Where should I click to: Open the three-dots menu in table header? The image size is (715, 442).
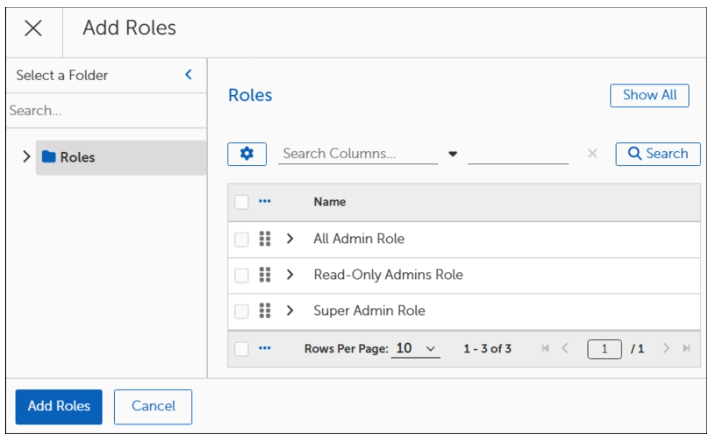pyautogui.click(x=265, y=202)
